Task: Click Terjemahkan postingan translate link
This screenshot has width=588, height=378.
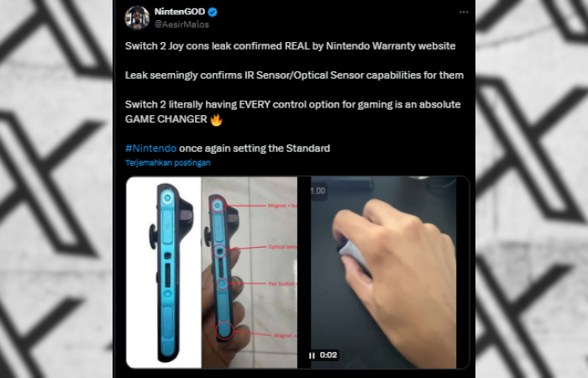Action: coord(168,163)
